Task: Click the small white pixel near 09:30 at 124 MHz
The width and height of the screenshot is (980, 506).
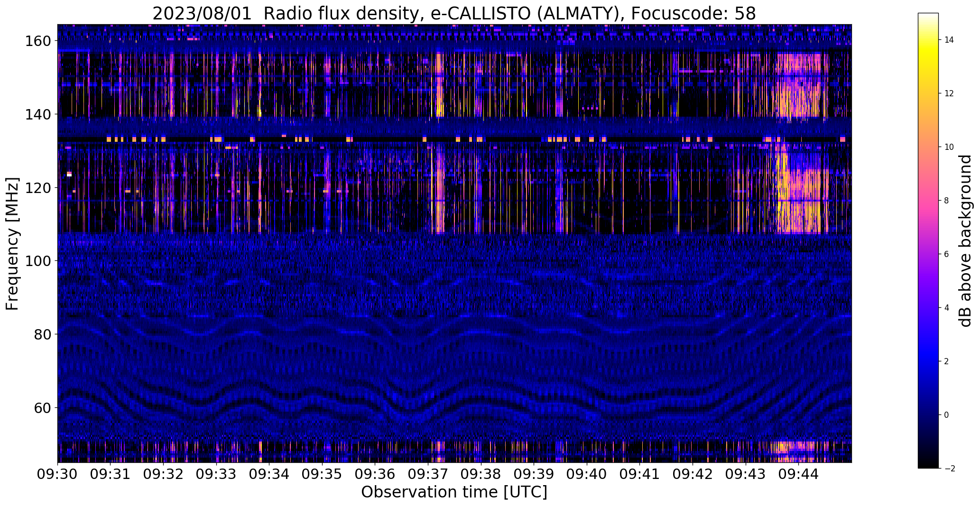Action: pos(69,175)
